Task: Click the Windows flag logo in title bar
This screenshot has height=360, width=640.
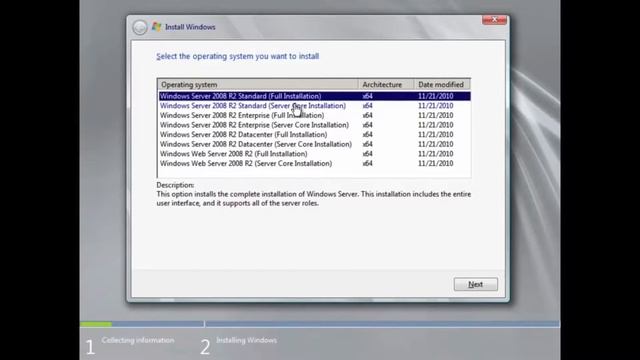Action: 156,27
